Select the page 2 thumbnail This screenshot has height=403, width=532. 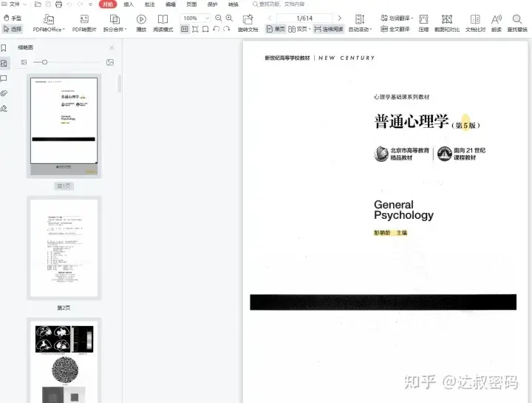click(64, 248)
